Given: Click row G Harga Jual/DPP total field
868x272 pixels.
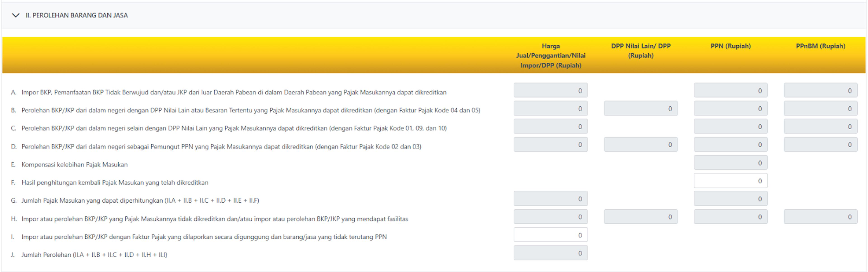Looking at the screenshot, I should click(551, 199).
